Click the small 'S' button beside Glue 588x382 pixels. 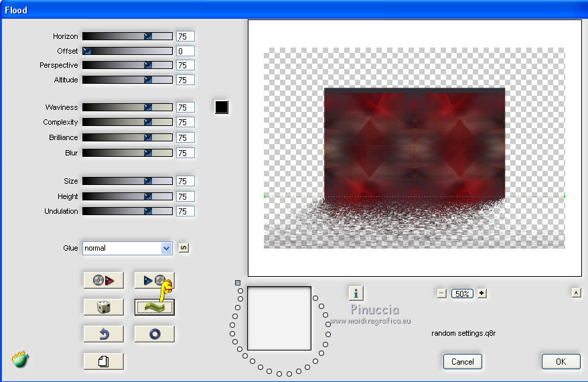tap(183, 248)
